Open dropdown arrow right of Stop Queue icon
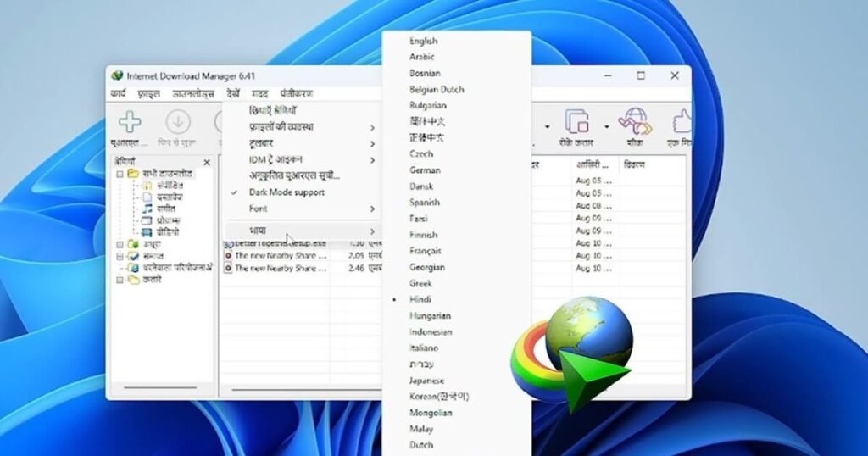Image resolution: width=868 pixels, height=456 pixels. pos(607,127)
